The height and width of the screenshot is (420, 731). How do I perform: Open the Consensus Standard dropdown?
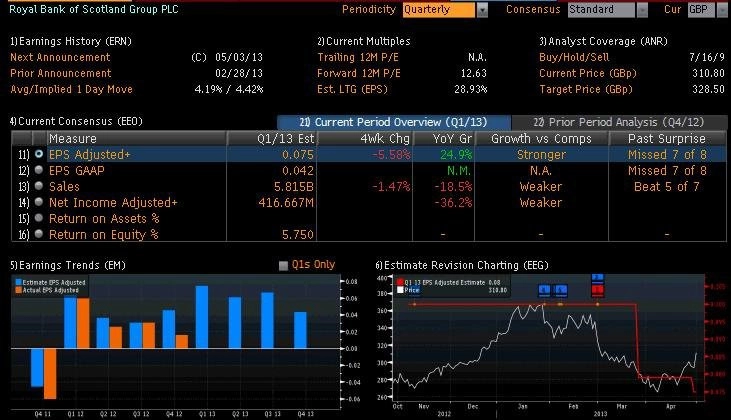[x=607, y=10]
